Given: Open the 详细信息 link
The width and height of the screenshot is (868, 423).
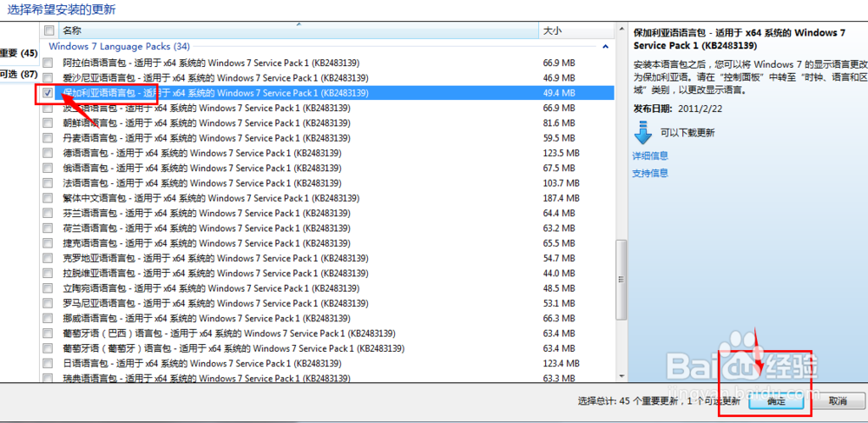Looking at the screenshot, I should (x=650, y=155).
